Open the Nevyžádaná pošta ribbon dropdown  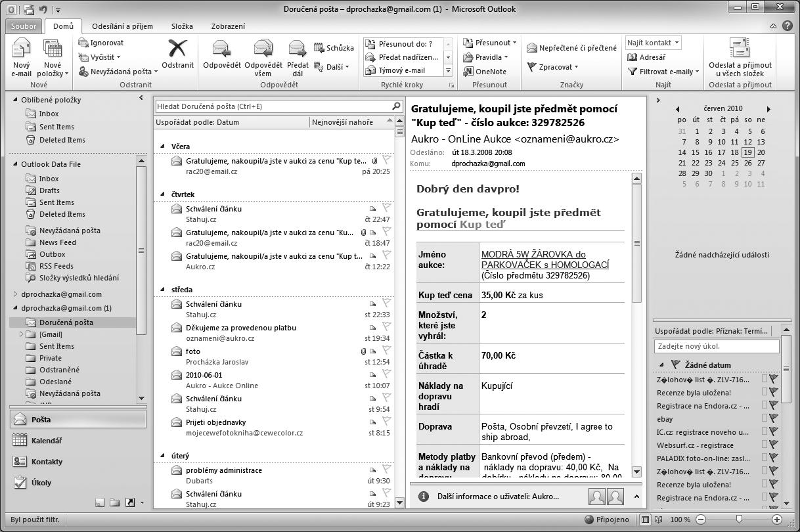coord(118,72)
